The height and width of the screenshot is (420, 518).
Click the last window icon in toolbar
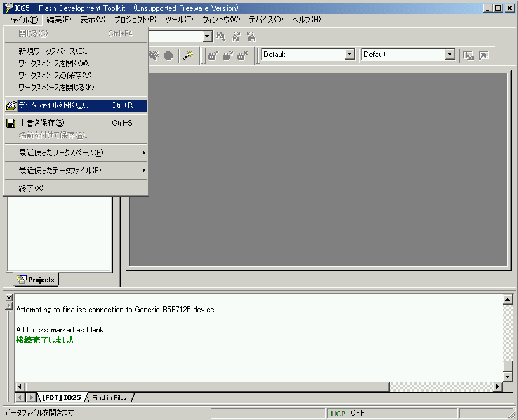(483, 55)
